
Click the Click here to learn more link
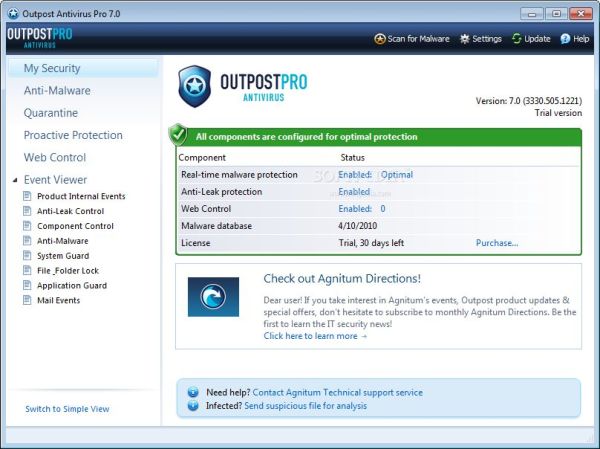click(315, 336)
